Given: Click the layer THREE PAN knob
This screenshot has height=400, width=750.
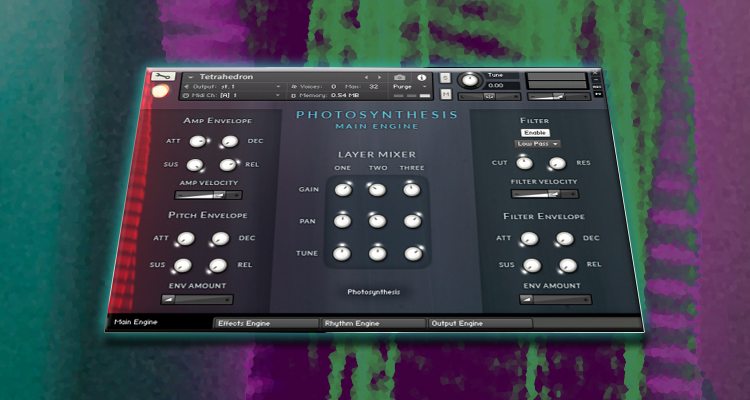Looking at the screenshot, I should click(x=412, y=221).
